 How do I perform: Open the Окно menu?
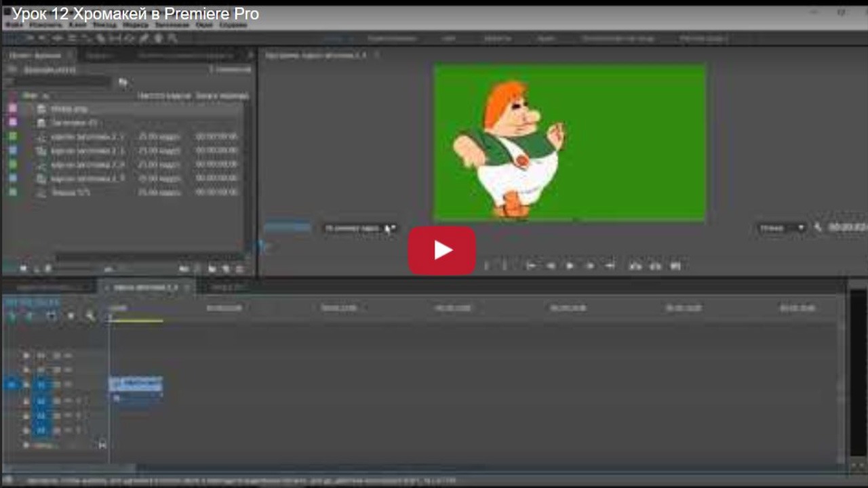click(204, 26)
